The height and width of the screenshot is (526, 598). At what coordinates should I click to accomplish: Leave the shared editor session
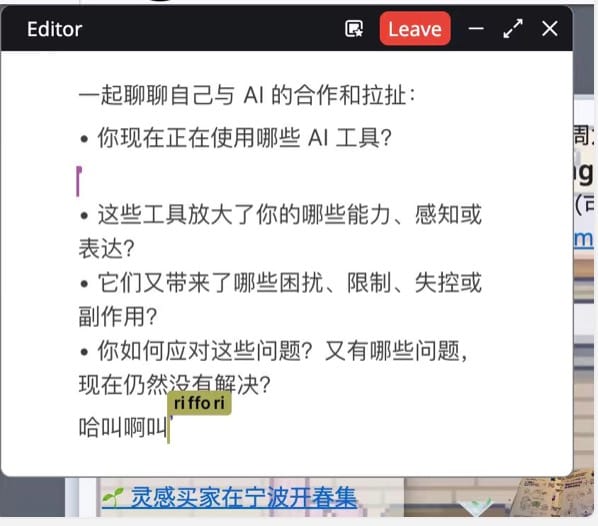[415, 29]
